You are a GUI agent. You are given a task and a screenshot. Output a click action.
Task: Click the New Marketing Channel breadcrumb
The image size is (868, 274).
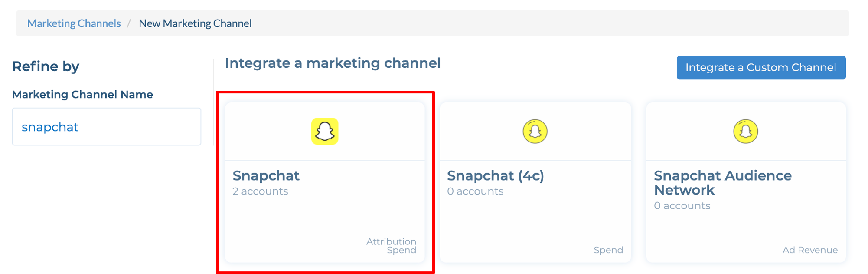195,23
